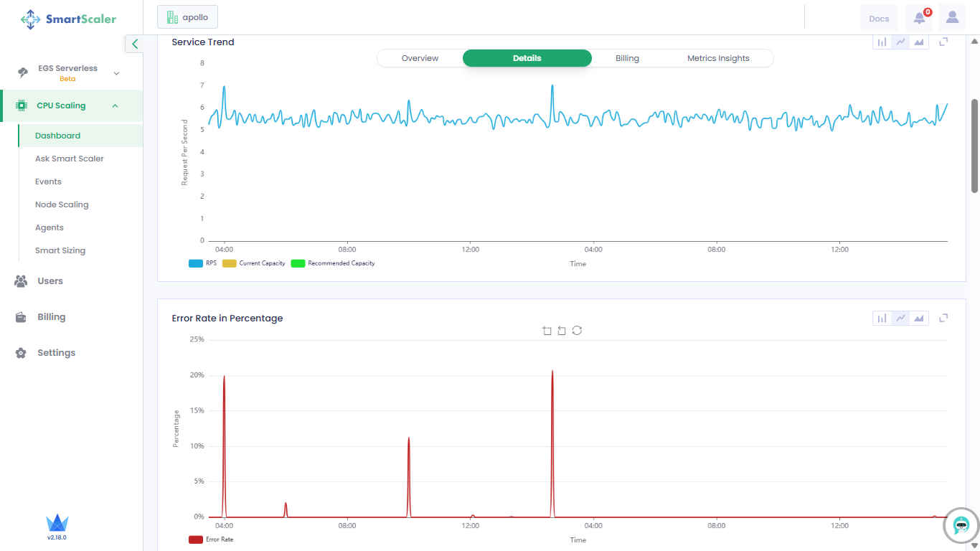Open the notifications bell
Screen dimensions: 980x551
(919, 18)
